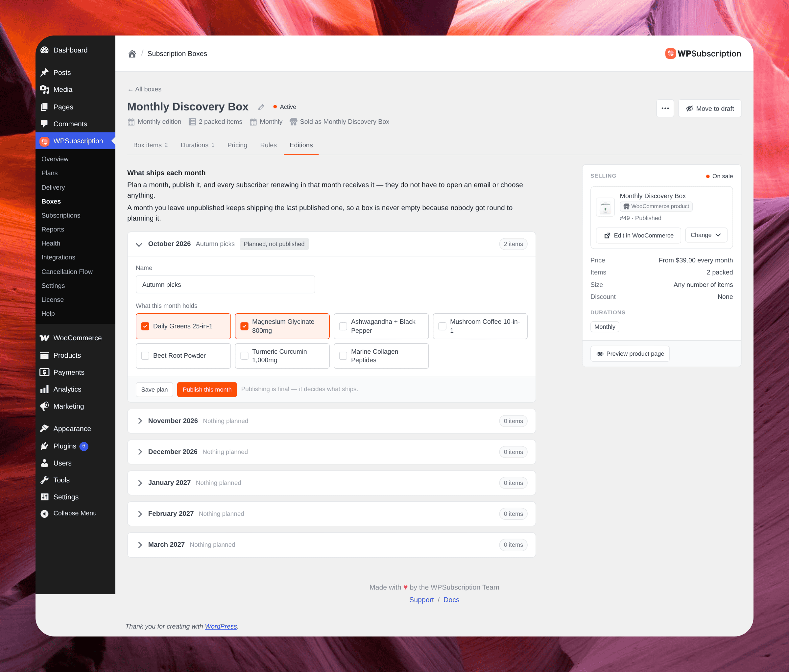Image resolution: width=789 pixels, height=672 pixels.
Task: Click the Comments bubble icon
Action: (x=45, y=124)
